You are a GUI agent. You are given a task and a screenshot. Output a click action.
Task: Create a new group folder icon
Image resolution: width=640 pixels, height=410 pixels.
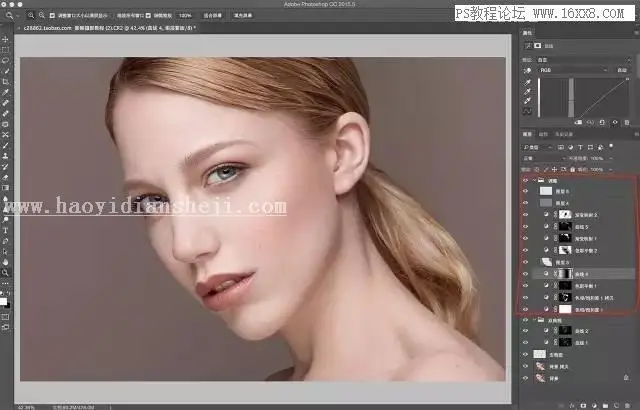pos(606,405)
